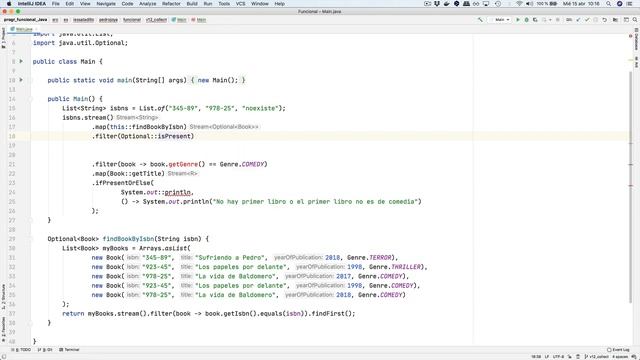Commit changes with the checkmark icon
The width and height of the screenshot is (640, 360).
point(587,20)
